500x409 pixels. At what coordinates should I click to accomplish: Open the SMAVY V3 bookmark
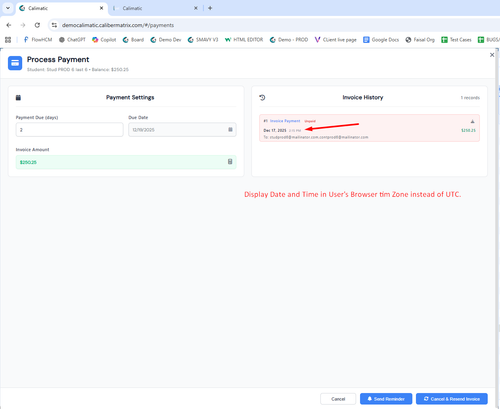click(203, 40)
